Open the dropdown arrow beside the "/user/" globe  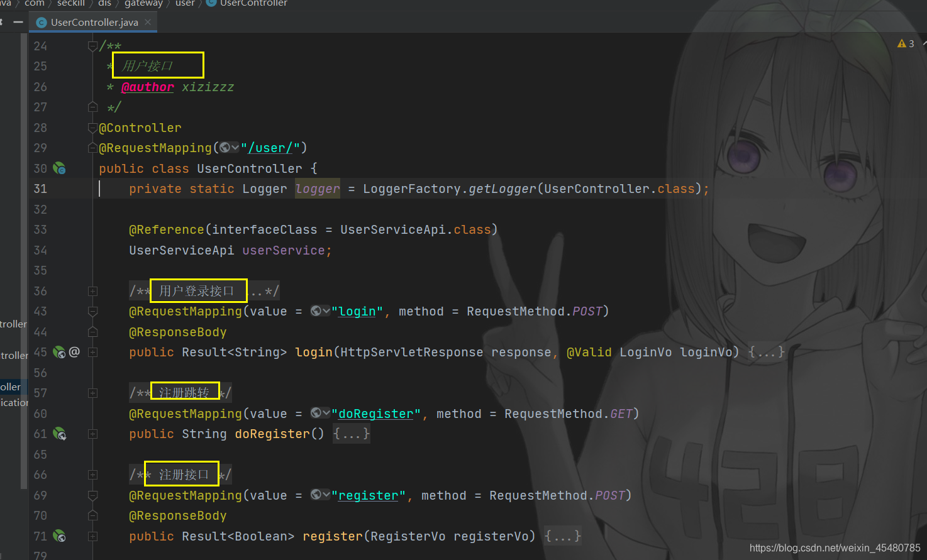[x=235, y=148]
